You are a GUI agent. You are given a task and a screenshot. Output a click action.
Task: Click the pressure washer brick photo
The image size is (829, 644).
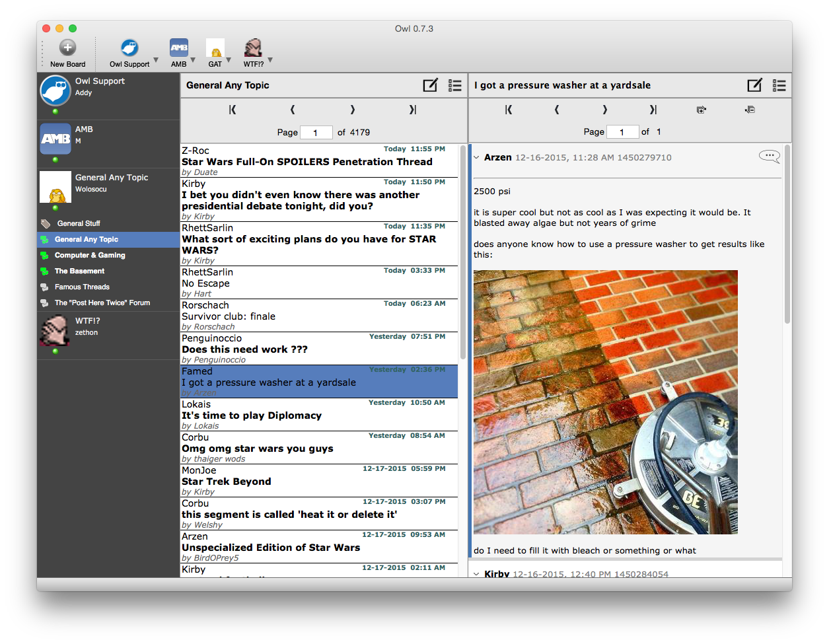pyautogui.click(x=606, y=402)
